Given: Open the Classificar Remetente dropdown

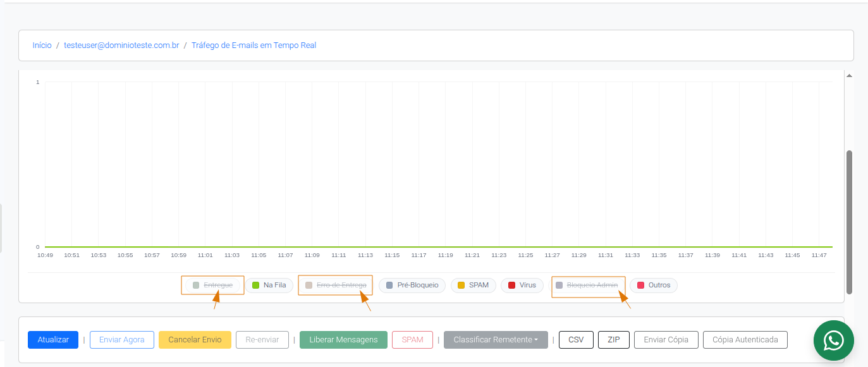Looking at the screenshot, I should (496, 340).
